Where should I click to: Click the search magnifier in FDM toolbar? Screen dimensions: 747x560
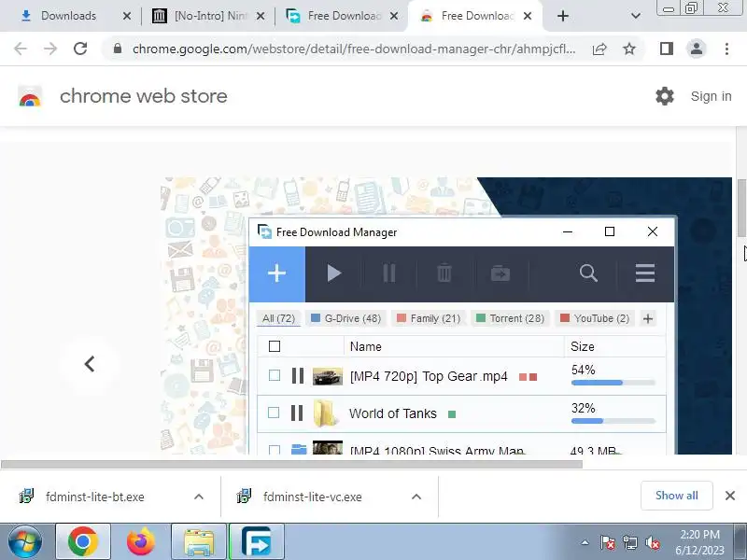(x=588, y=273)
